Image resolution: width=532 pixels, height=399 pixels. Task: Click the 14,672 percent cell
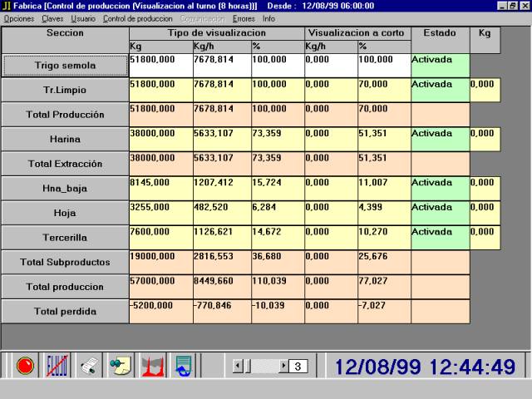pyautogui.click(x=278, y=238)
